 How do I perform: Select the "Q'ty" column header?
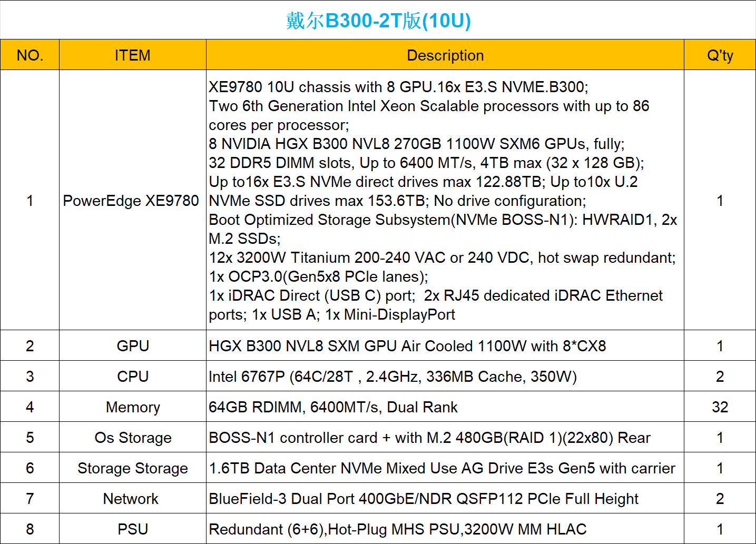(x=720, y=55)
